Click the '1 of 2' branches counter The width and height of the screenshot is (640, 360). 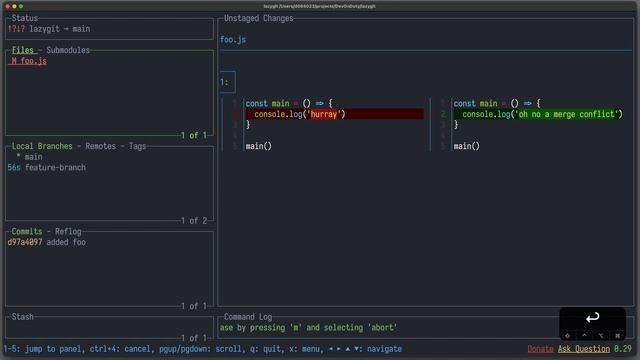[x=194, y=221]
